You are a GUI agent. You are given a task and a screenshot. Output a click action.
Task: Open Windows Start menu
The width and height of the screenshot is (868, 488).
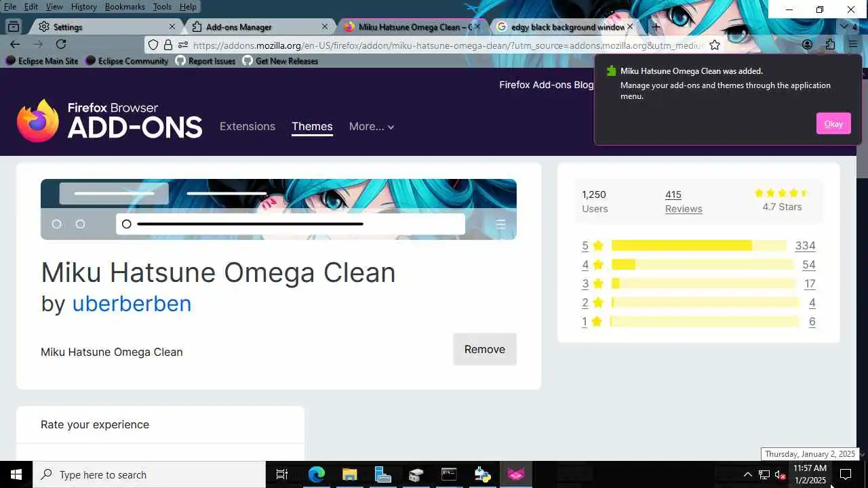[16, 474]
